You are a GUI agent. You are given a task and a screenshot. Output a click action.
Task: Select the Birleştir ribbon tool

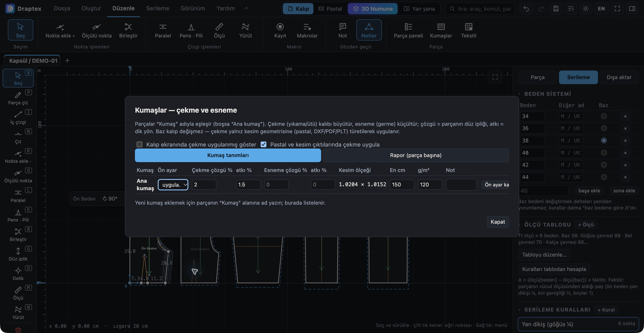[x=128, y=30]
